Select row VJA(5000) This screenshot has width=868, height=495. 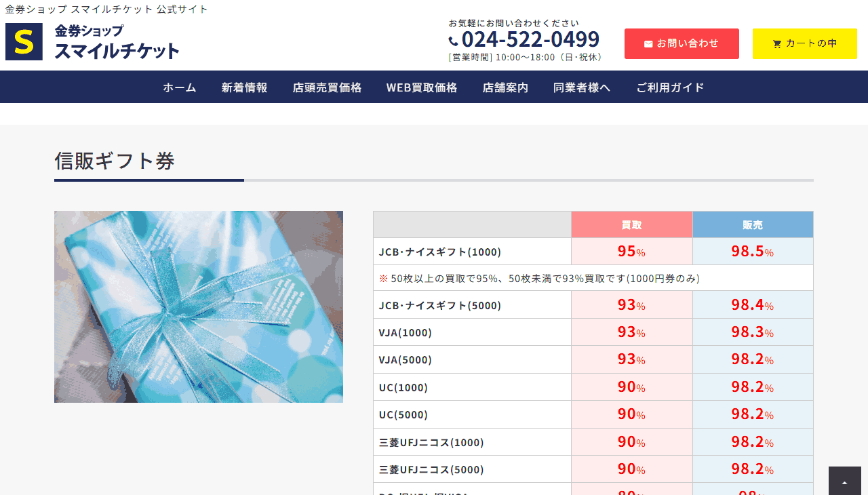point(593,359)
